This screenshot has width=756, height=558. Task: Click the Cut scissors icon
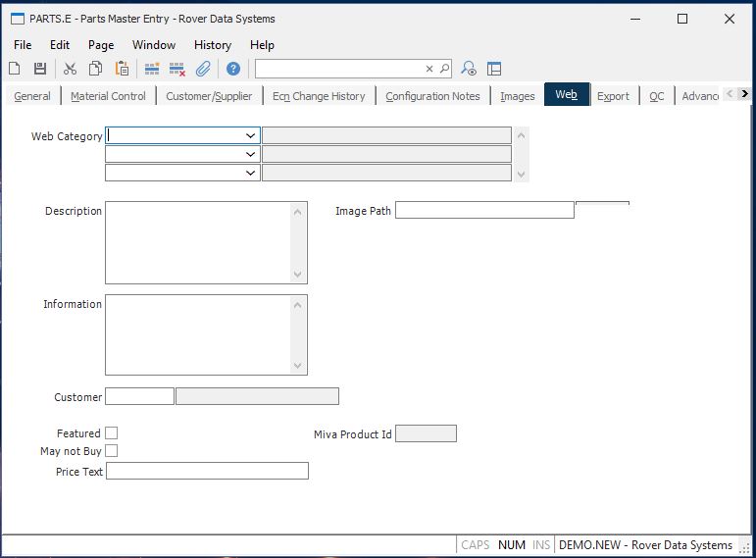[70, 69]
